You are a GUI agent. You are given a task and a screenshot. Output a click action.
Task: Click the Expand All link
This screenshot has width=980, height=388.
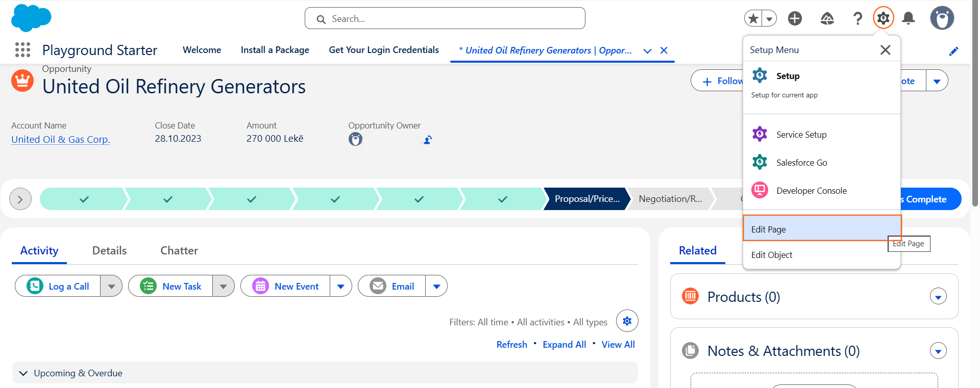click(x=564, y=345)
